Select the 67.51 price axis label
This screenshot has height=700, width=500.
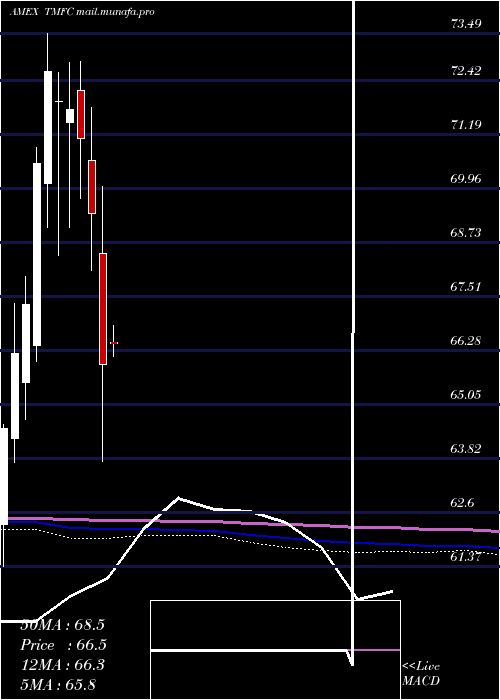pyautogui.click(x=466, y=286)
